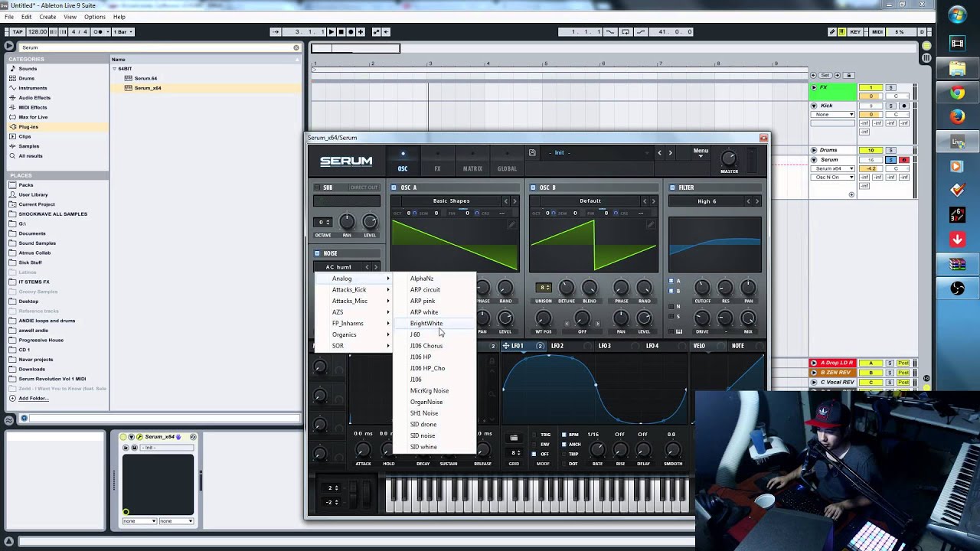Solo the Kick track
The image size is (980, 551).
891,106
